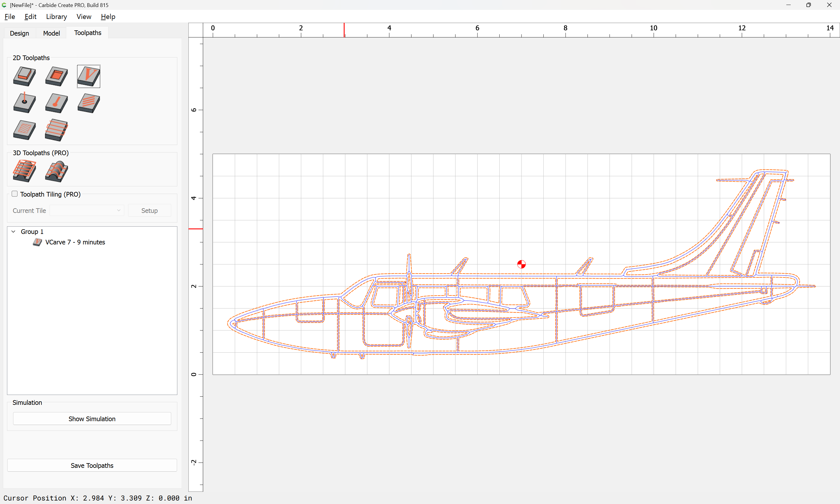840x504 pixels.
Task: Switch to the Toolpaths tab
Action: click(87, 33)
